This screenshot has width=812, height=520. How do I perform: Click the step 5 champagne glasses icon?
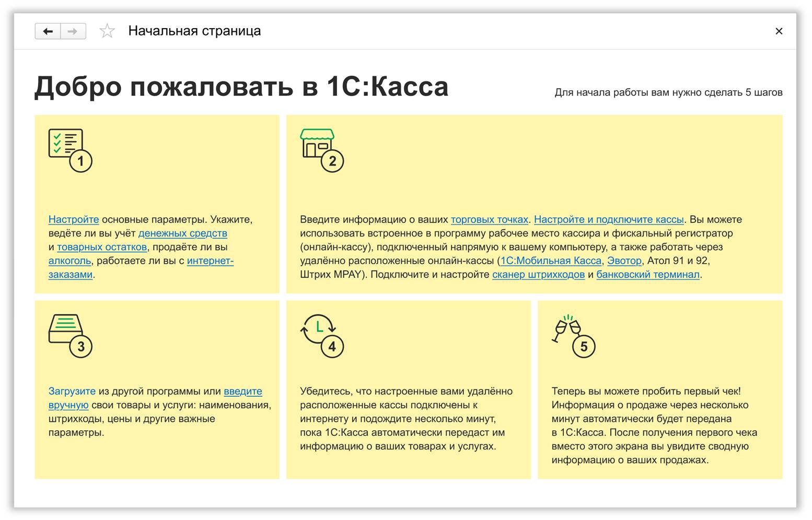coord(572,335)
